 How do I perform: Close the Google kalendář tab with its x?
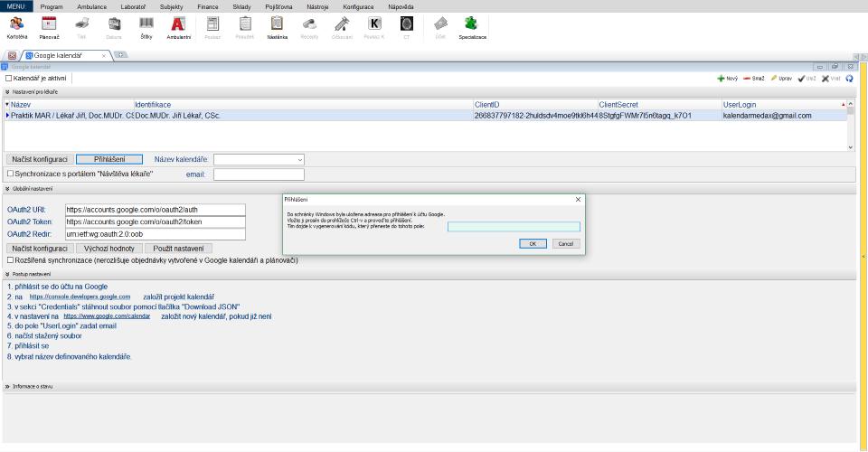tap(103, 56)
